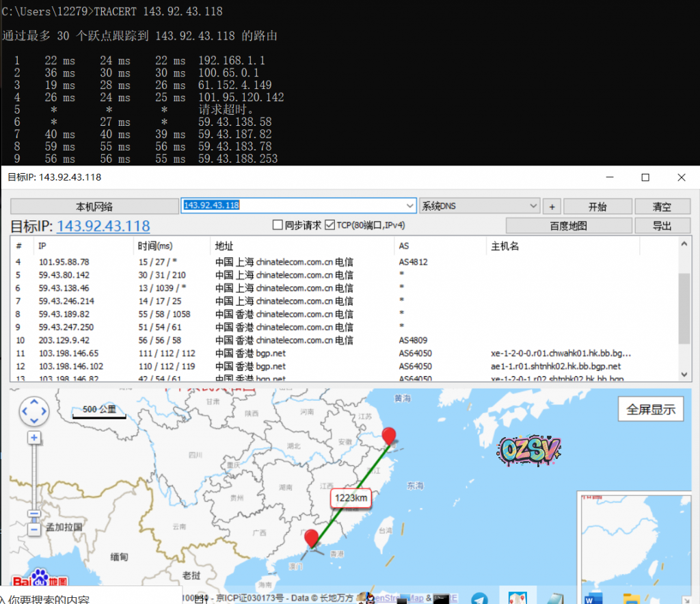Open the 系统DNS dropdown

click(x=533, y=206)
